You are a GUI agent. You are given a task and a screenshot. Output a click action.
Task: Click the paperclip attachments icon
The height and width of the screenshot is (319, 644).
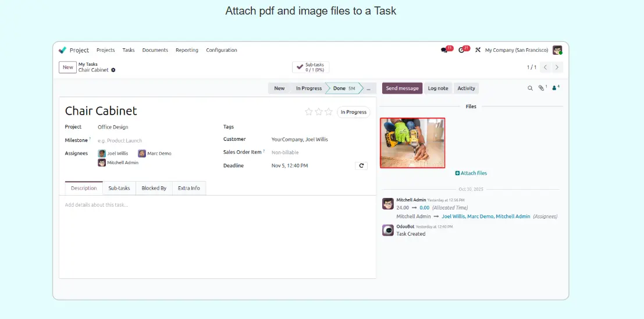pyautogui.click(x=541, y=88)
